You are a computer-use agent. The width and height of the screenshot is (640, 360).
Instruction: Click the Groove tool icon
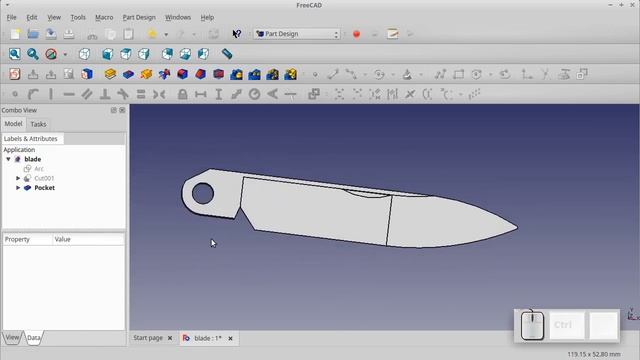164,74
